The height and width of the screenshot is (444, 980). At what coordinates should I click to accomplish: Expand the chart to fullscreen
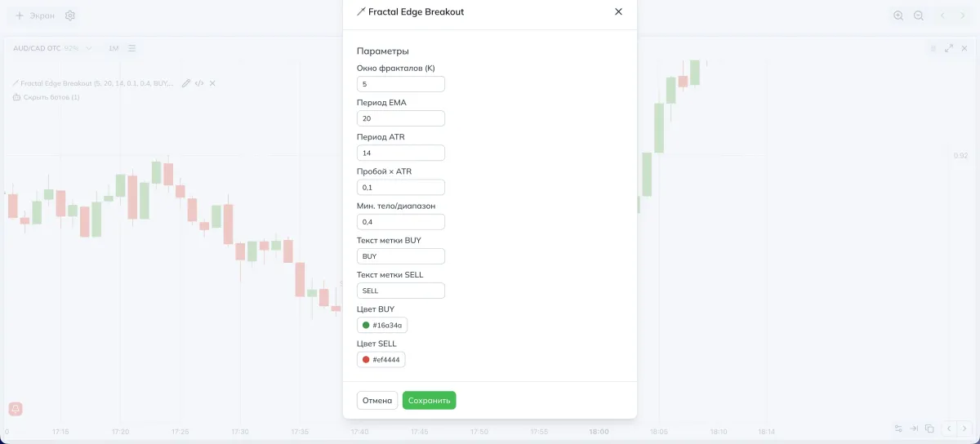coord(949,48)
